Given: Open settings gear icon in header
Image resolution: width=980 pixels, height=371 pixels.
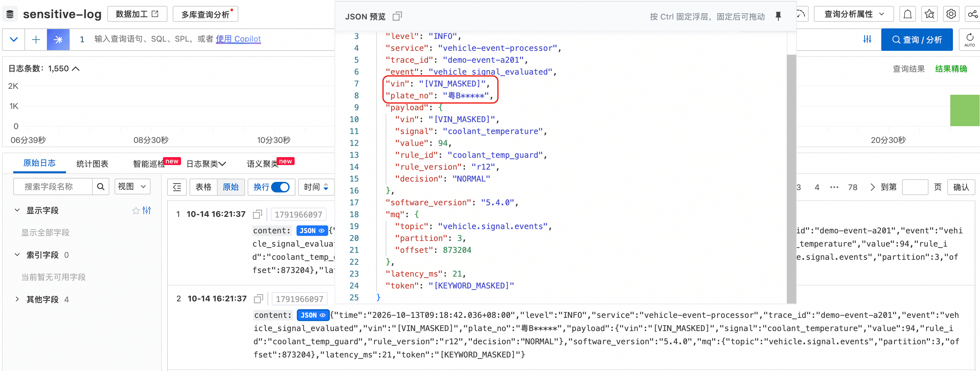Looking at the screenshot, I should click(951, 15).
